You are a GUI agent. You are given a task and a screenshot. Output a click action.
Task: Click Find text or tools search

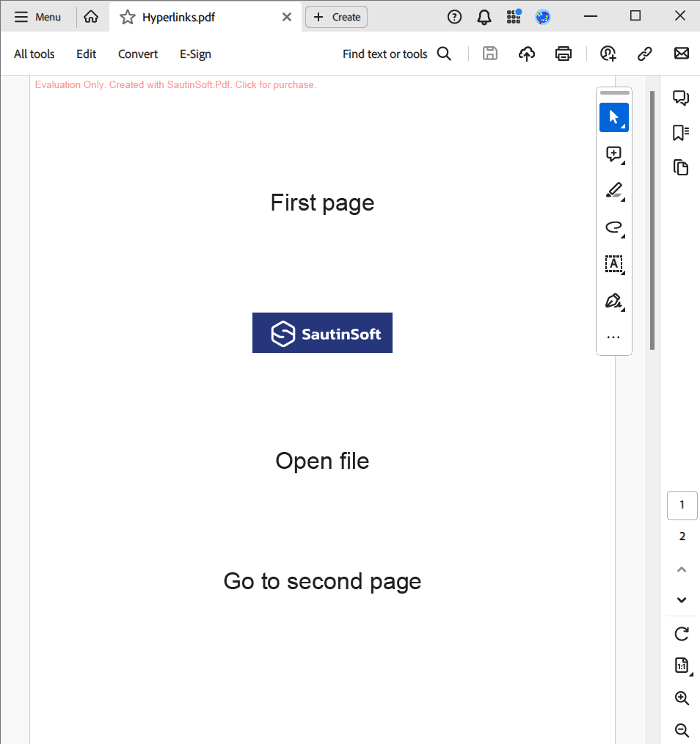pos(385,54)
